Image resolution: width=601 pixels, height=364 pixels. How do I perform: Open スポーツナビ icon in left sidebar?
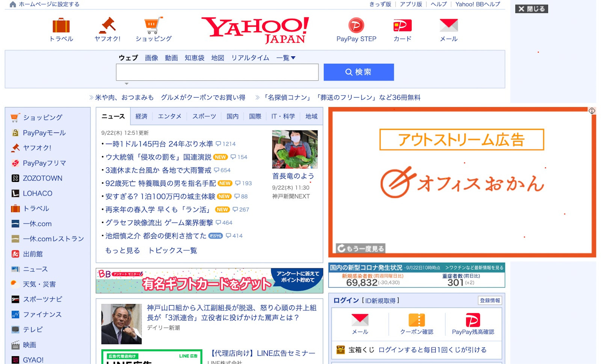(x=15, y=299)
